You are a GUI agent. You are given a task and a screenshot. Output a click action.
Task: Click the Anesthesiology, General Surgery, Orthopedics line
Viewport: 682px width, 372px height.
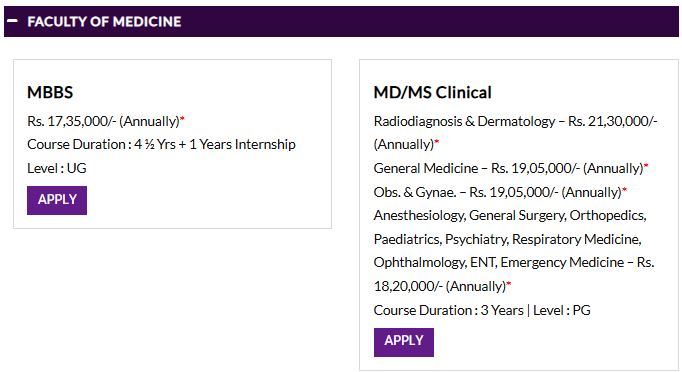click(510, 215)
